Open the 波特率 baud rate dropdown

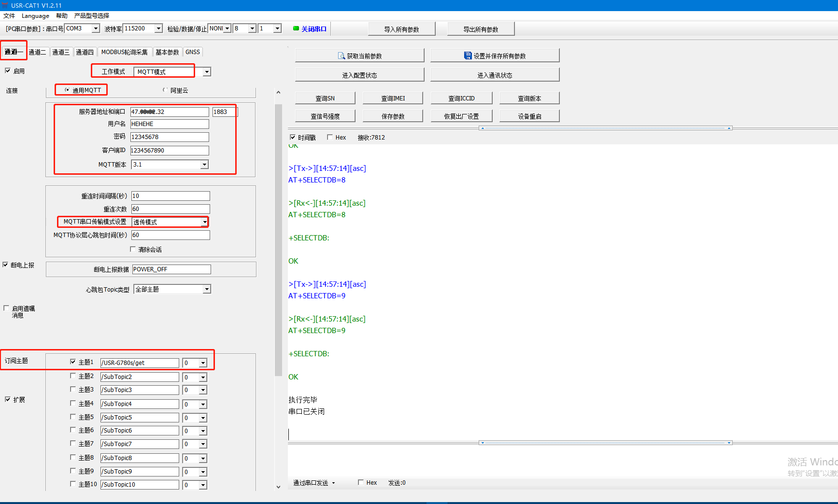[158, 28]
